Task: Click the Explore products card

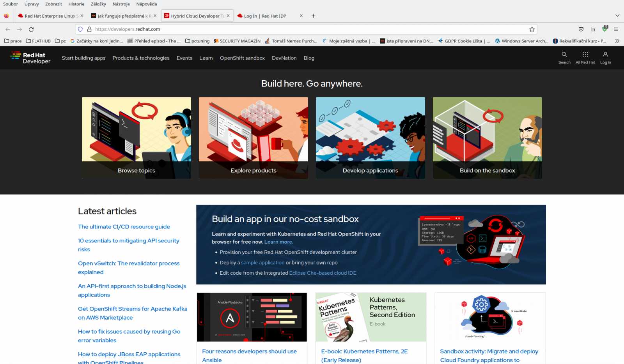Action: pyautogui.click(x=253, y=138)
